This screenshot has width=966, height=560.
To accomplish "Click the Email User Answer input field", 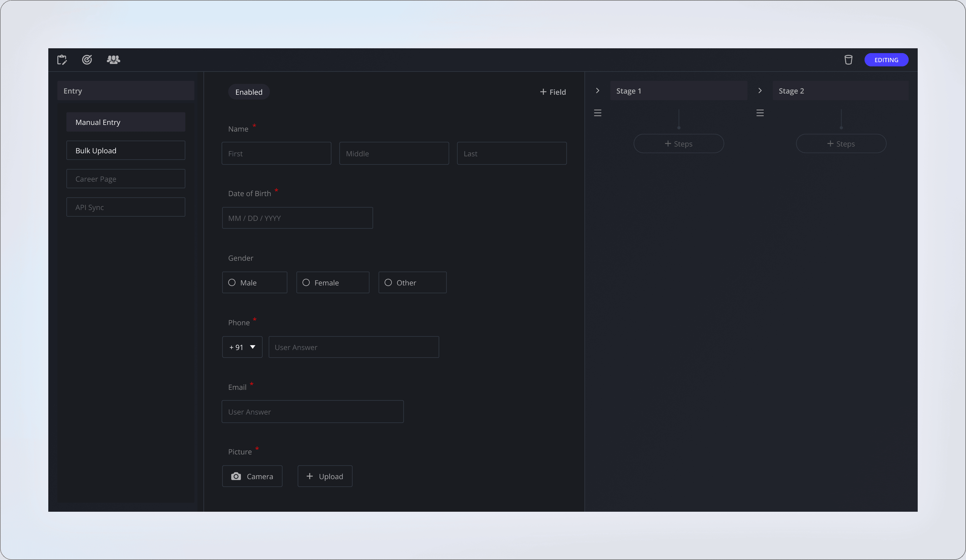I will (312, 412).
